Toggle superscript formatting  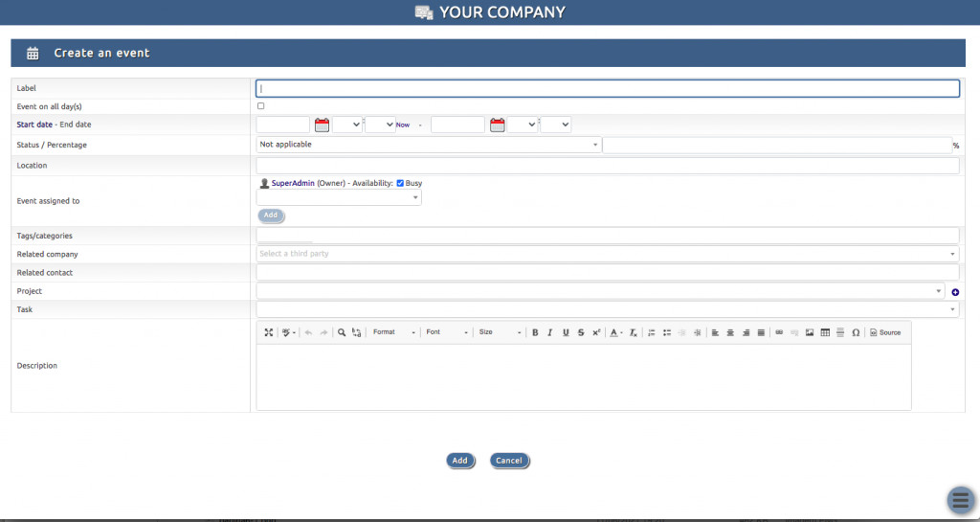tap(596, 332)
